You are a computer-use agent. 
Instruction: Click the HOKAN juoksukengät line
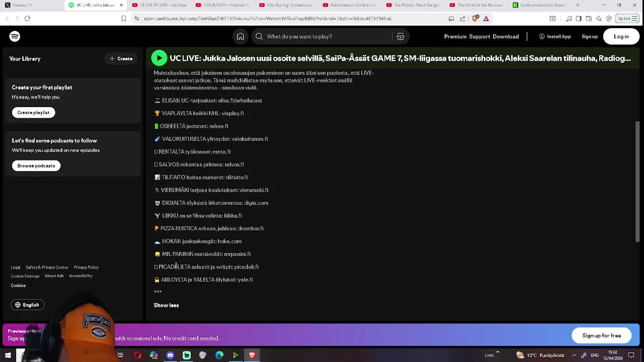click(x=198, y=241)
